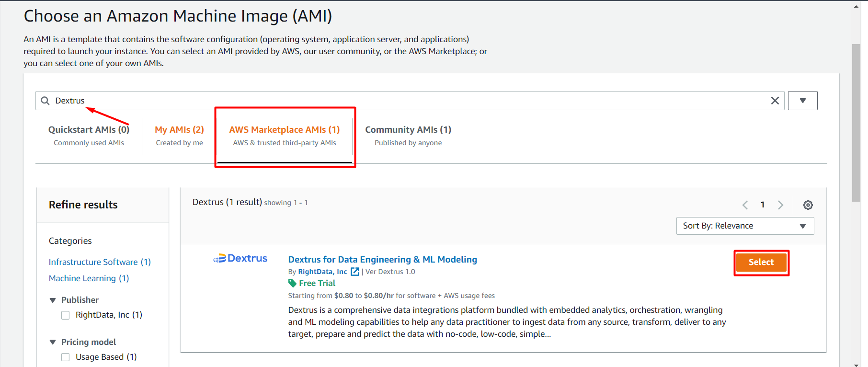This screenshot has height=367, width=868.
Task: Switch to Quickstart AMIs tab
Action: 89,136
